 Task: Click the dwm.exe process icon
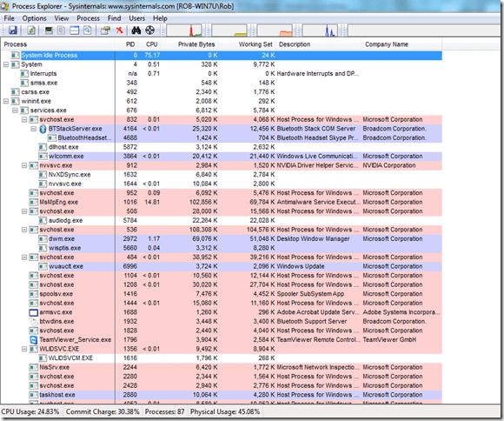43,239
